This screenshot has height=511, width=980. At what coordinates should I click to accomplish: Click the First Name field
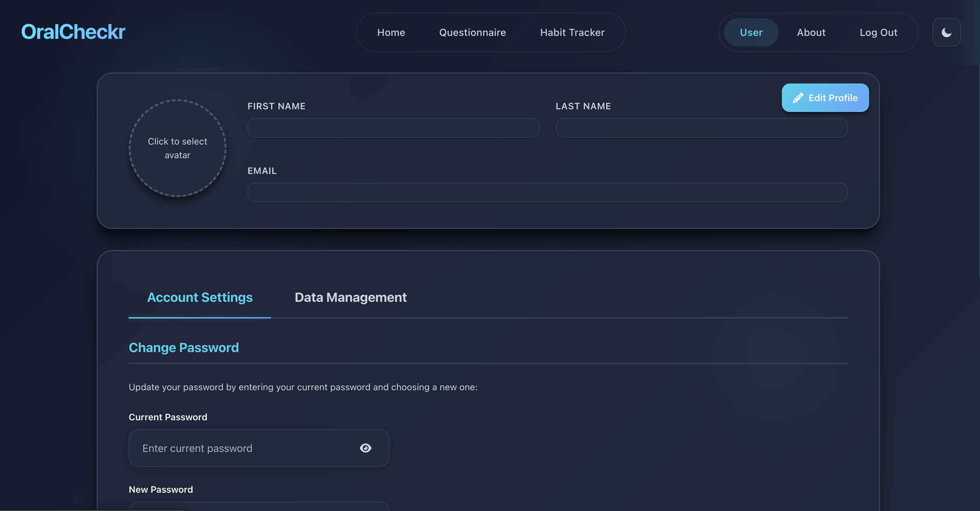click(393, 128)
